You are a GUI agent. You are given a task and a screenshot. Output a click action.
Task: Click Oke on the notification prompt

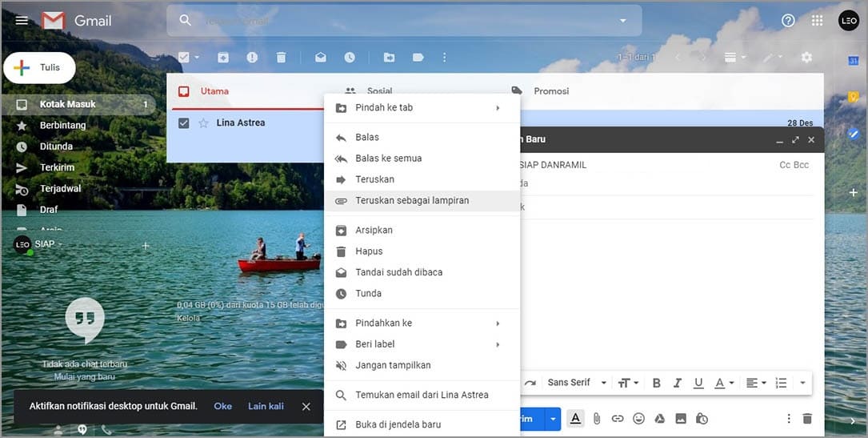point(222,406)
